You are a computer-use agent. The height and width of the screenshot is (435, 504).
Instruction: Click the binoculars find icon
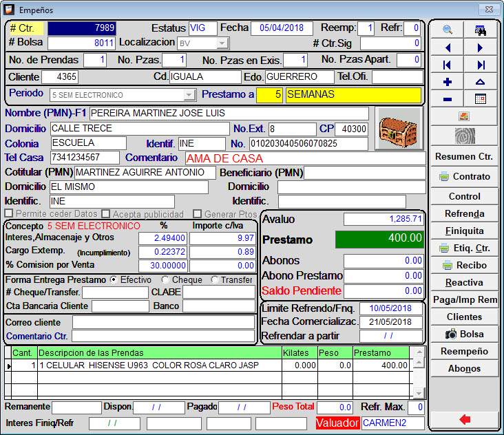[x=481, y=30]
